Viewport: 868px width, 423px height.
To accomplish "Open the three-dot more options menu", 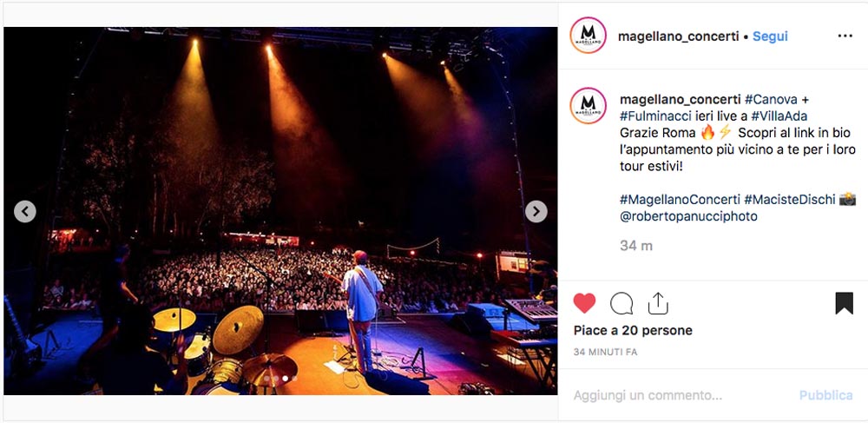I will [845, 36].
